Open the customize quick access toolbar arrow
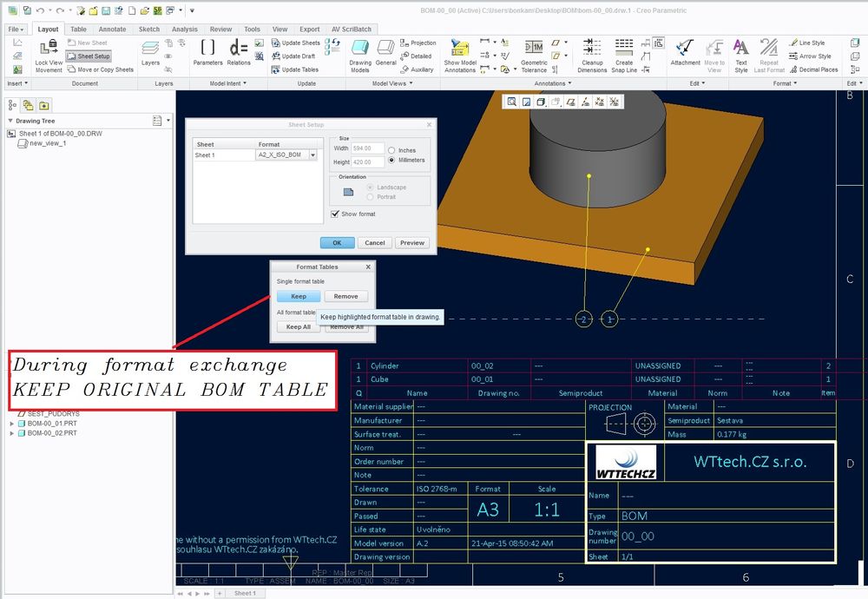Screen dimensions: 868x599 click(192, 10)
